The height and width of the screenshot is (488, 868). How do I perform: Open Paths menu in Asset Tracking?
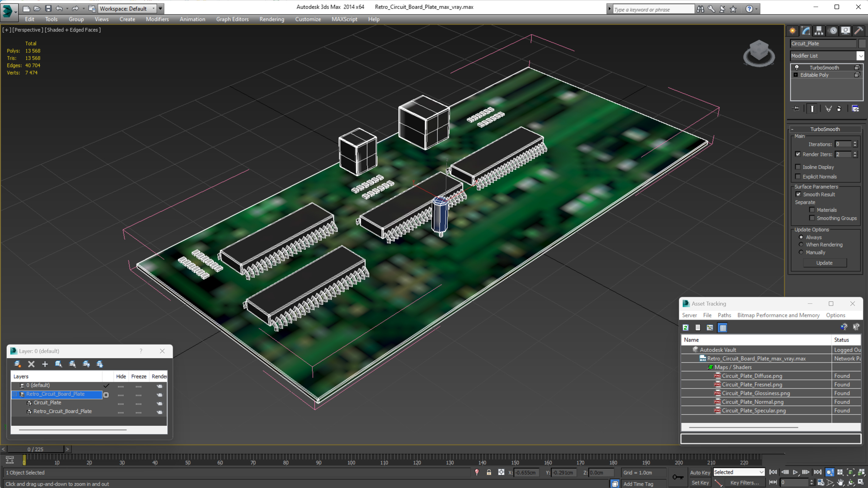point(724,315)
